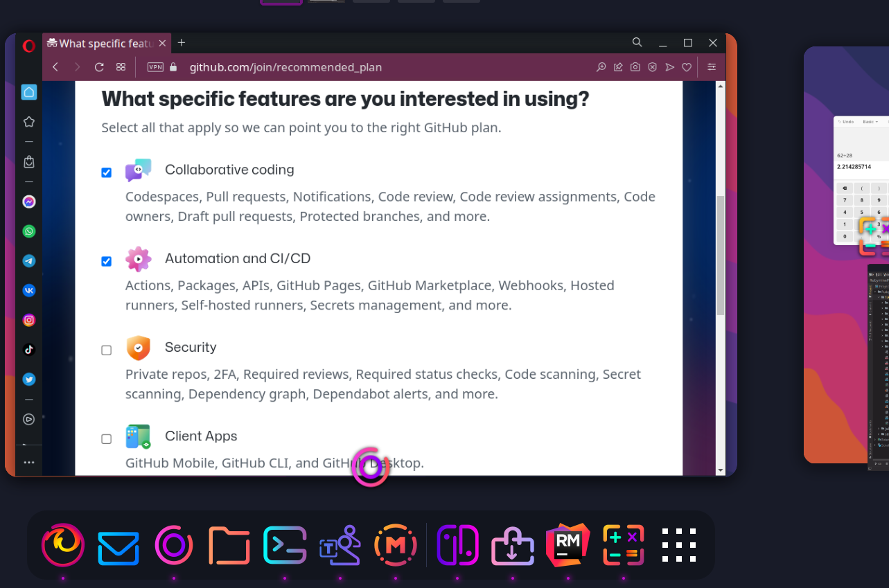The height and width of the screenshot is (588, 889).
Task: Open the My Flow send icon
Action: [669, 67]
